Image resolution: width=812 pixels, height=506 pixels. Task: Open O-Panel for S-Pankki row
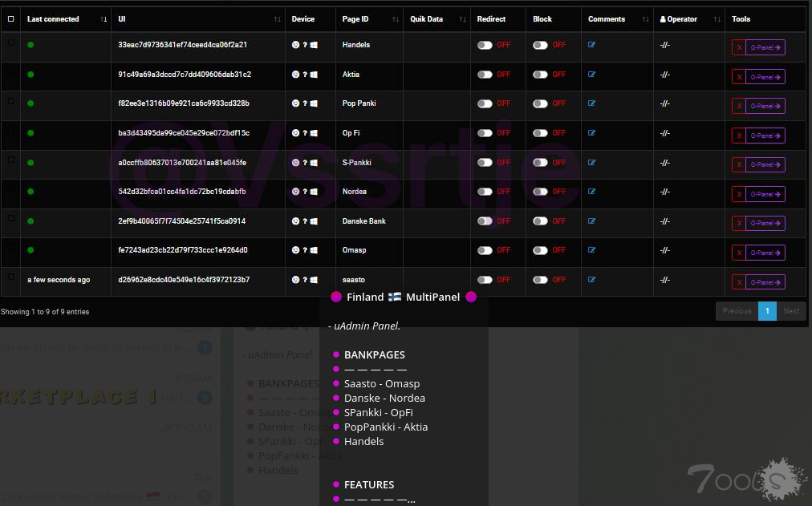coord(765,165)
